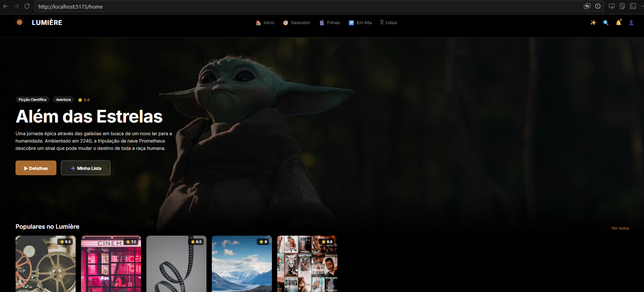Screen dimensions: 644x292
Task: Click the 7.2 rating badge
Action: coord(131,242)
